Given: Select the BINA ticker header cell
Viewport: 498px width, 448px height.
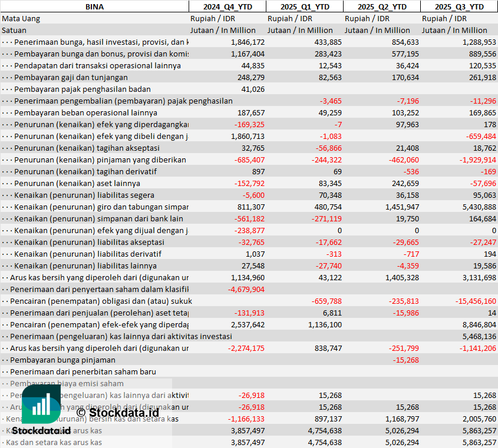Looking at the screenshot, I should tap(94, 6).
